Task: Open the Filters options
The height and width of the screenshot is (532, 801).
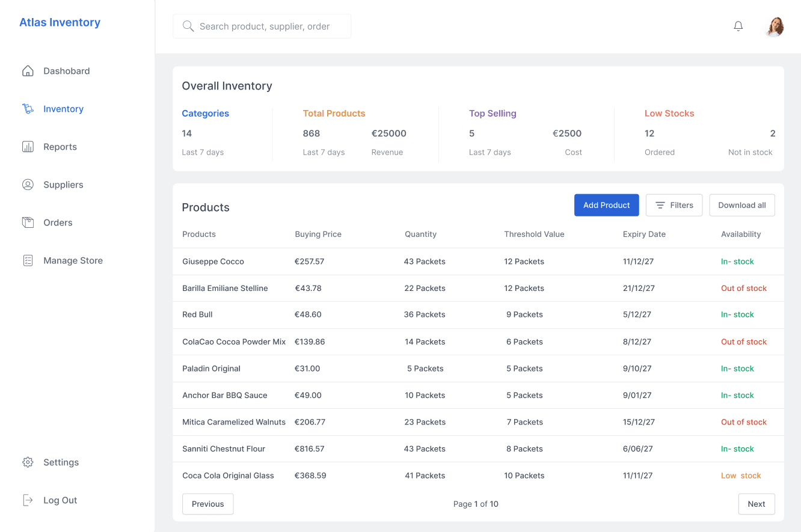Action: [x=674, y=205]
